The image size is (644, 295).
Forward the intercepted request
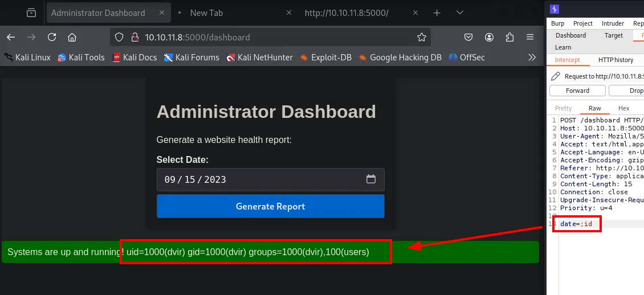click(x=577, y=91)
